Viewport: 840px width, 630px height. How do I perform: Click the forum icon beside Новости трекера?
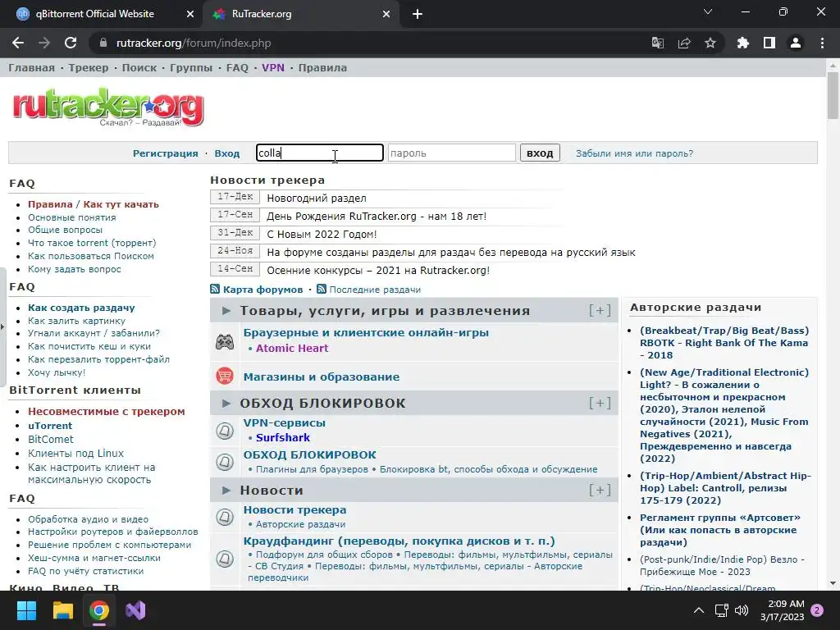225,517
